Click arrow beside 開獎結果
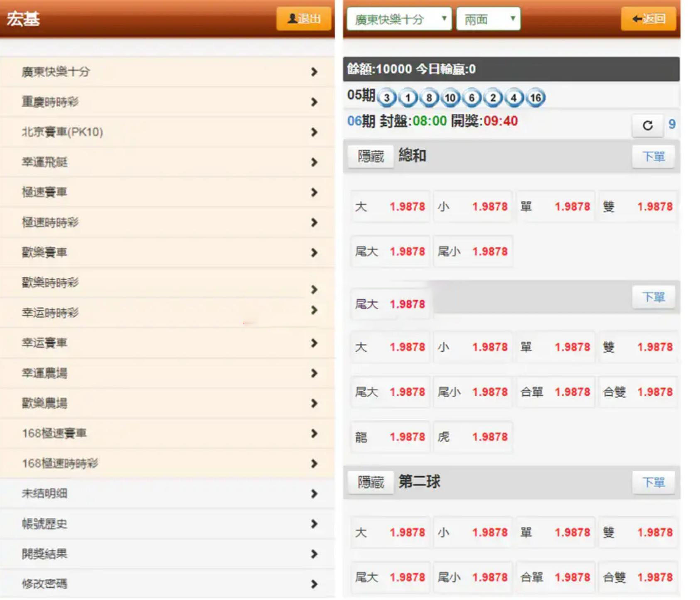 tap(314, 554)
